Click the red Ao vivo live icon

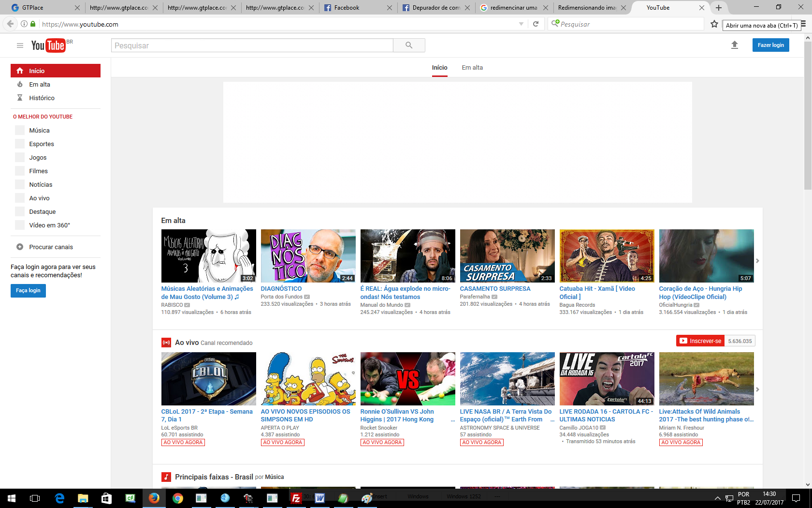click(166, 343)
